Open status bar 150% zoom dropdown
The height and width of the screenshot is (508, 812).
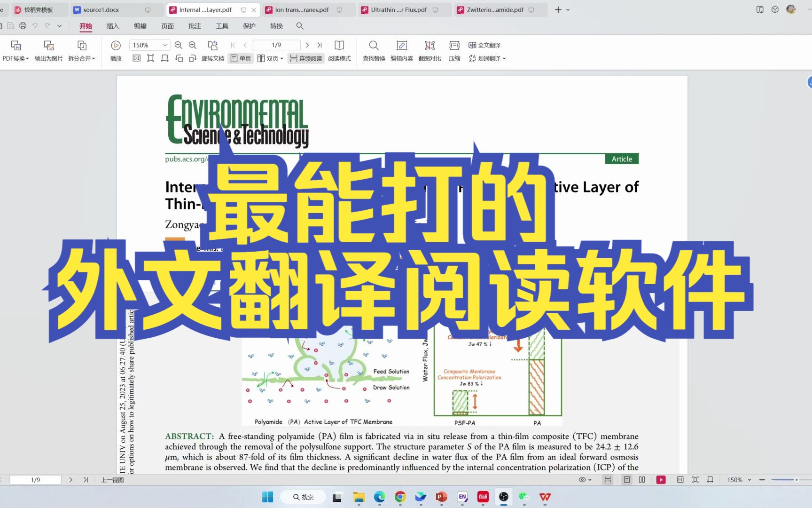point(750,480)
